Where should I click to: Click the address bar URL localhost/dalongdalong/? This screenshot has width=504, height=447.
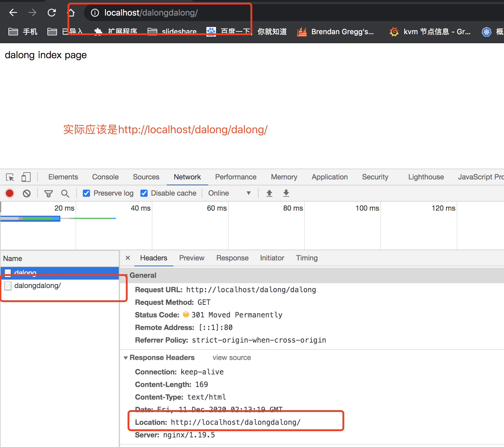coord(151,13)
